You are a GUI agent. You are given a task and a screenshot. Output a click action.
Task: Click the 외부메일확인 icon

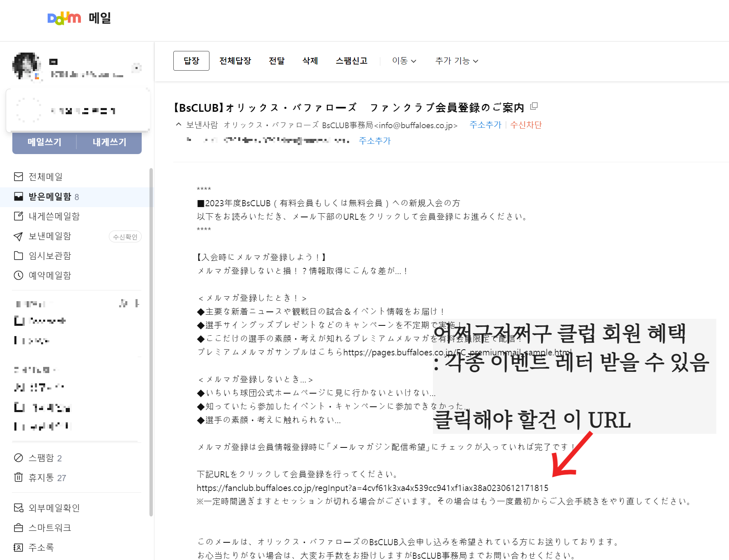click(x=18, y=508)
